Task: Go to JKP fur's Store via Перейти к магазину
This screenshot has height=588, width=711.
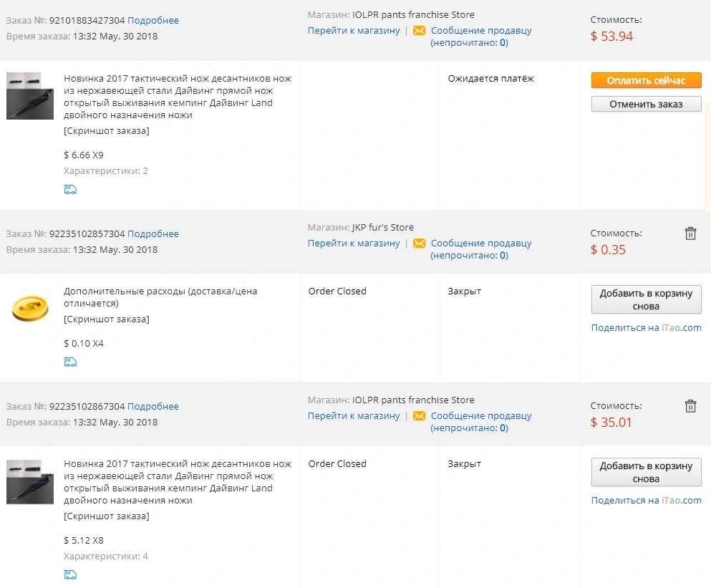Action: tap(354, 244)
